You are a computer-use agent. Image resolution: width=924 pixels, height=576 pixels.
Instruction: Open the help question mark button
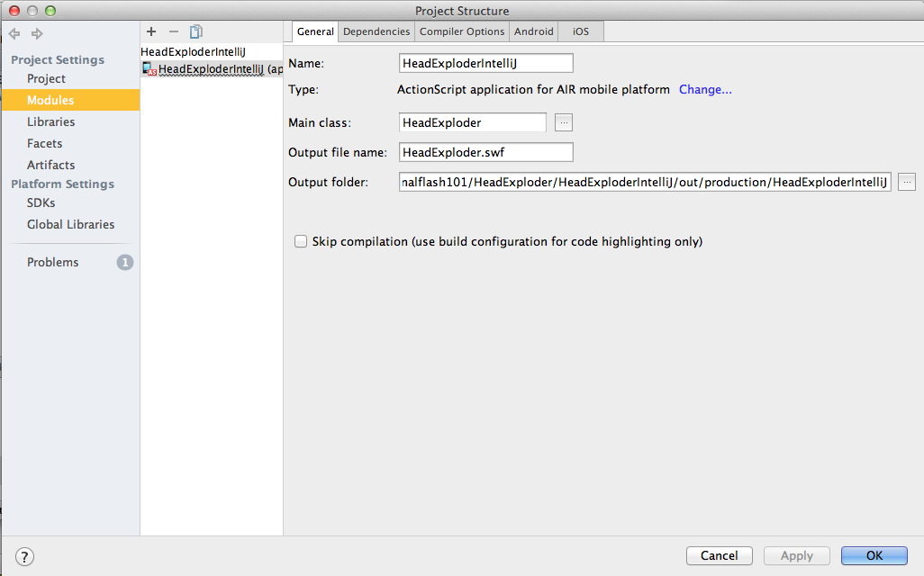[x=24, y=556]
